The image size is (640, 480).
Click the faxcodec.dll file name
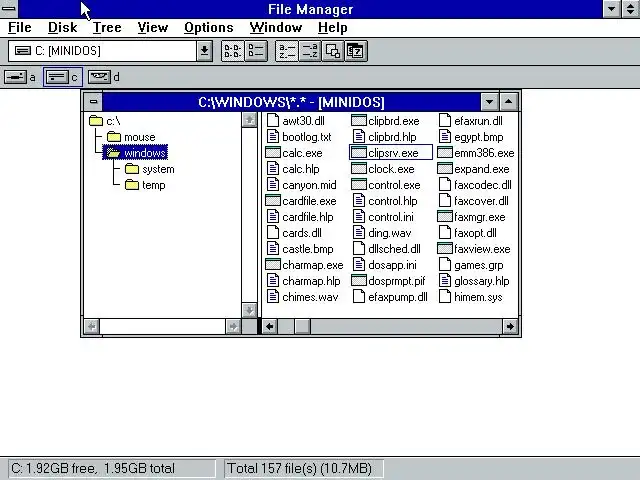coord(482,185)
